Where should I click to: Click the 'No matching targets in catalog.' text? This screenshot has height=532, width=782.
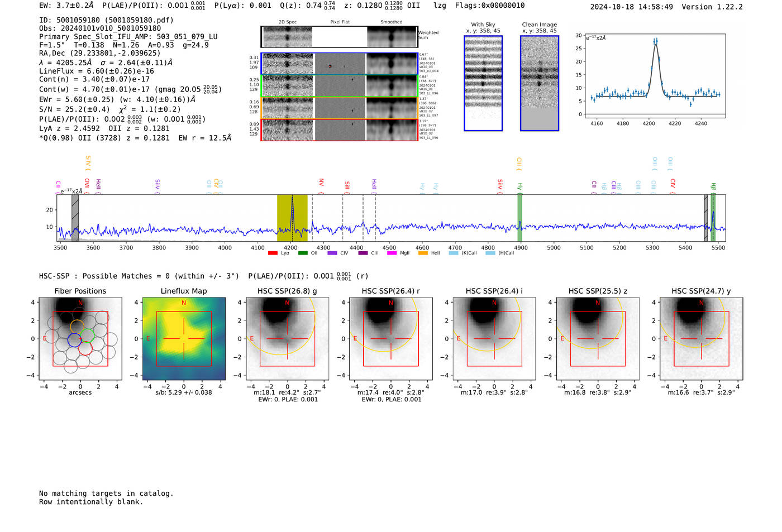point(106,493)
